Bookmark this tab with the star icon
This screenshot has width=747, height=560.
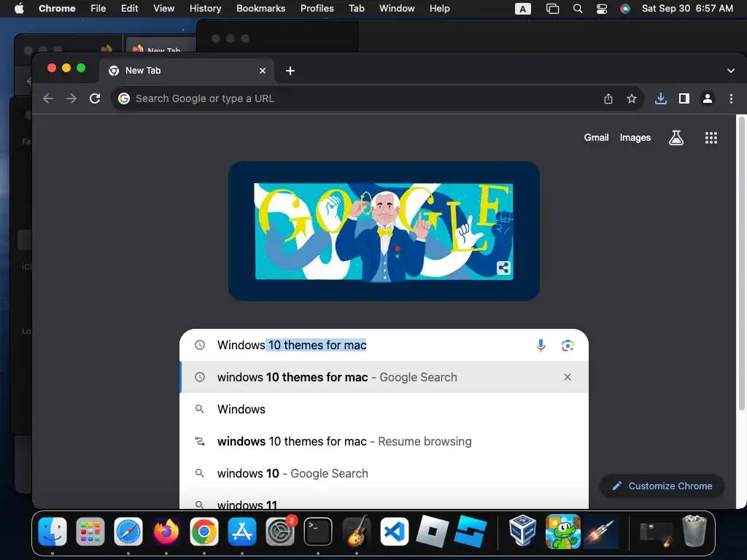(x=632, y=98)
